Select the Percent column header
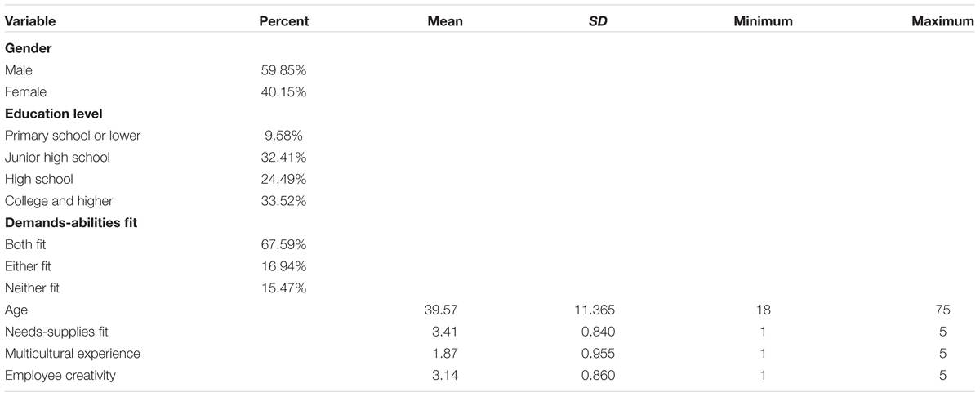980x397 pixels. [283, 21]
